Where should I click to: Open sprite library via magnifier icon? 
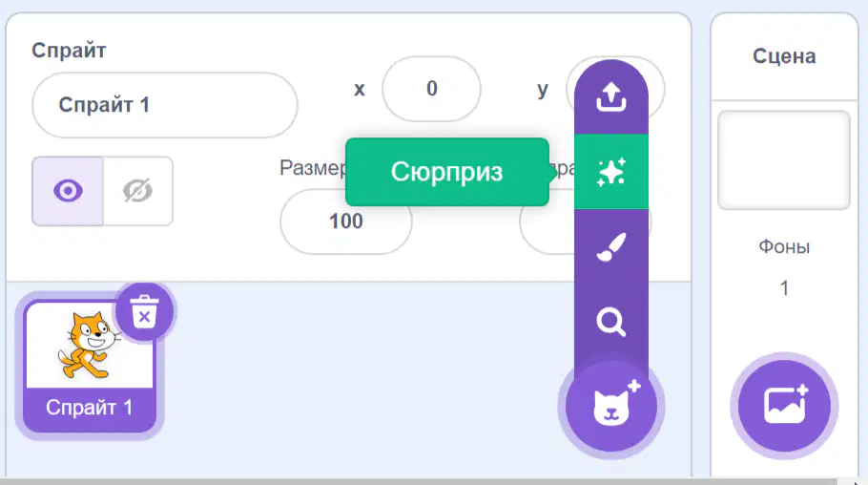[x=611, y=322]
